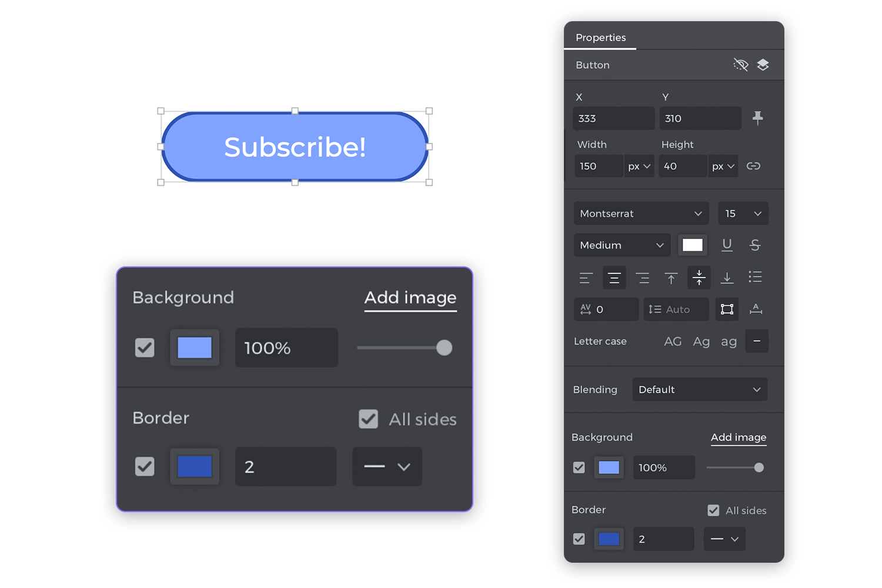Select the auto-width text sizing icon
Screen dimensions: 882x588
[756, 309]
